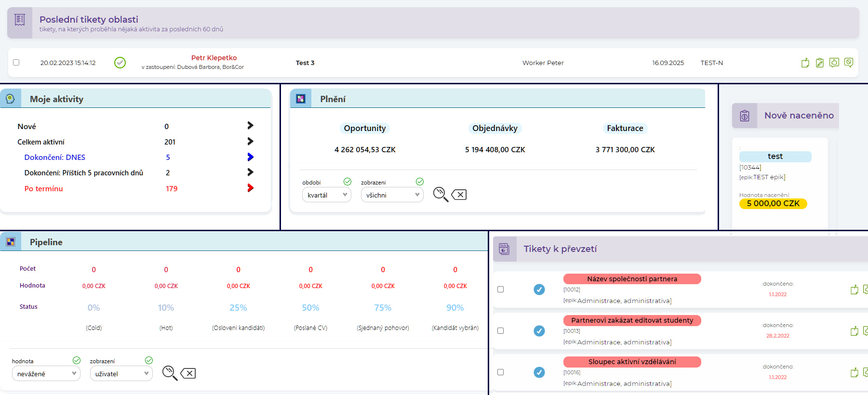Select checkbox for Název společnosti partnera ticket
868x395 pixels.
(x=500, y=290)
